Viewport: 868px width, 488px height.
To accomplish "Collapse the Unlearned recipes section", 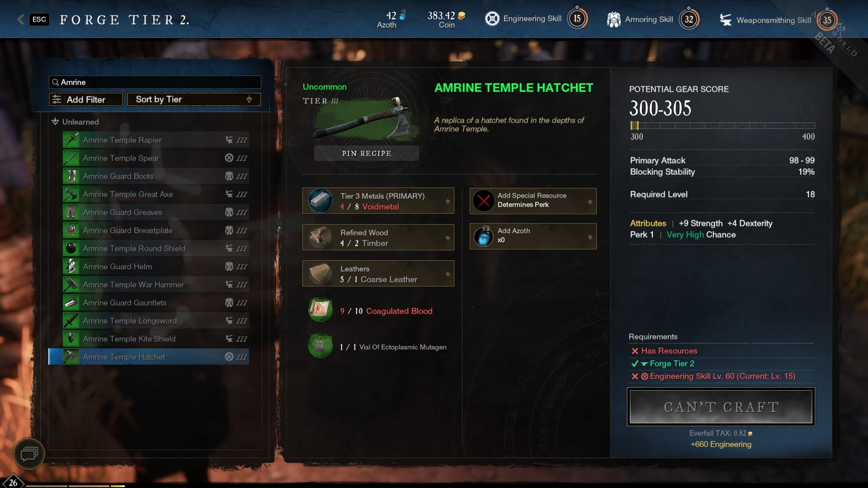I will (x=55, y=122).
